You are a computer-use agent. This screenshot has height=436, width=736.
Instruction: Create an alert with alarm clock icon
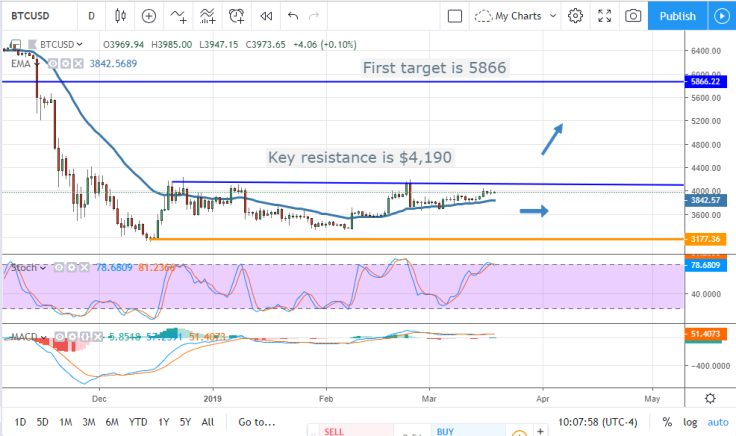point(237,16)
